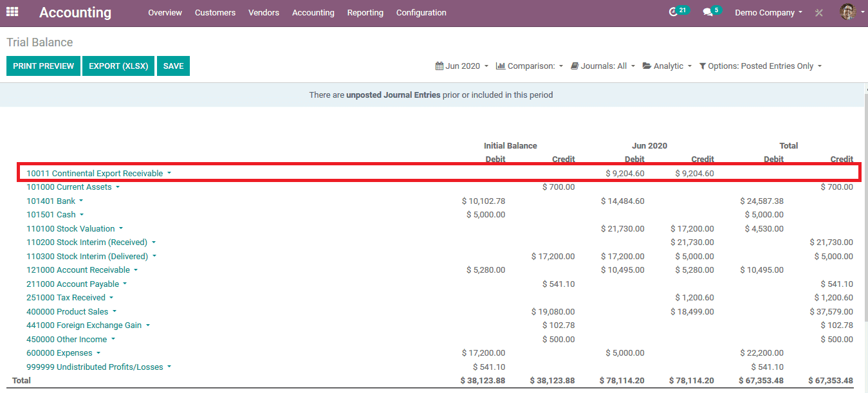The image size is (868, 393).
Task: Click Bank Jun 2020 debit $ 14,484.60
Action: point(622,201)
